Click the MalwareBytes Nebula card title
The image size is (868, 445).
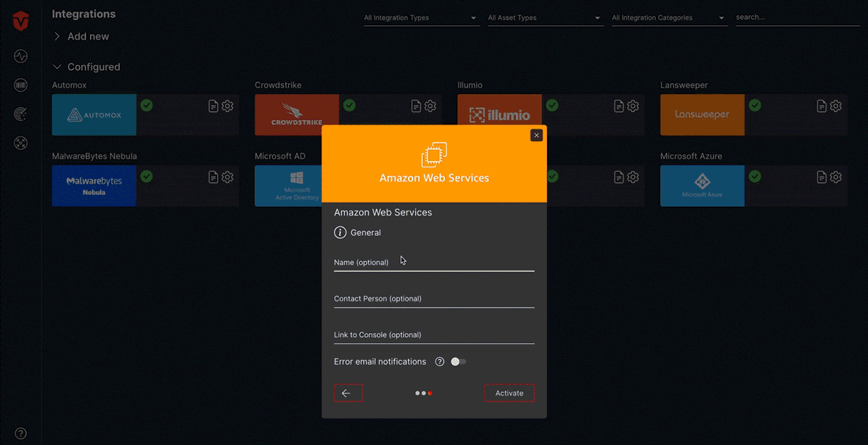click(94, 156)
